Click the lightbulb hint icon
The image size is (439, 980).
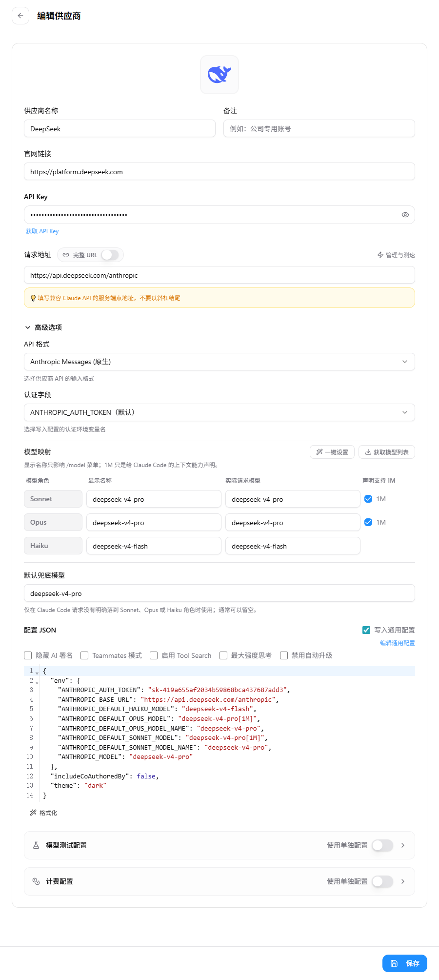(33, 298)
